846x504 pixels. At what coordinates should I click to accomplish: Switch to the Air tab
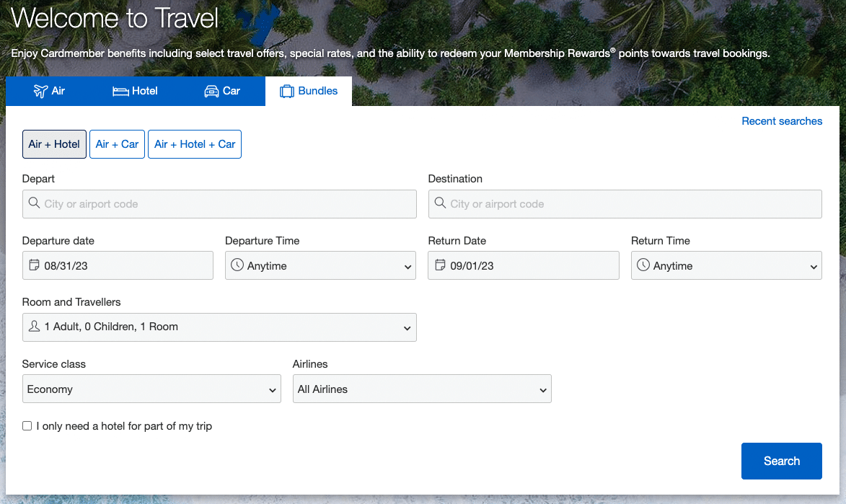pyautogui.click(x=50, y=91)
